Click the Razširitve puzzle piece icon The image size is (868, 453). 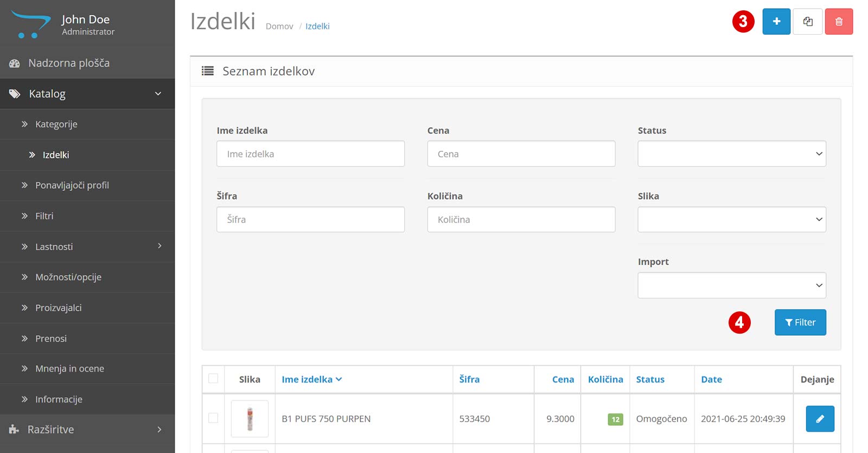[x=14, y=430]
